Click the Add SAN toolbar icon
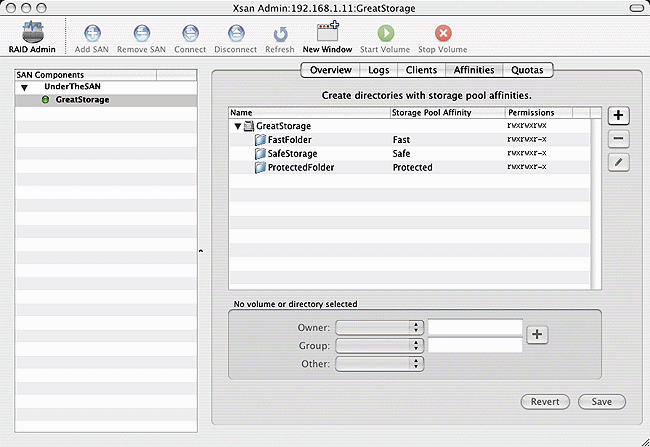 92,33
